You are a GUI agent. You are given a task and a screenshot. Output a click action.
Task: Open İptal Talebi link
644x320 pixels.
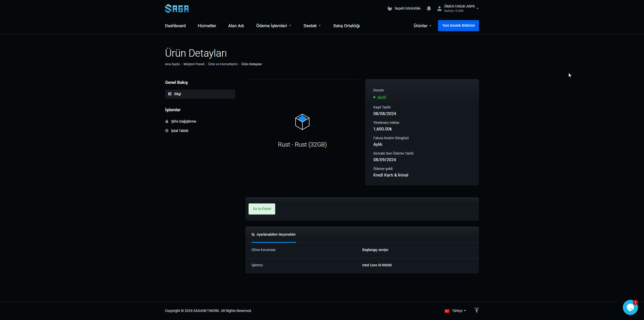coord(180,131)
